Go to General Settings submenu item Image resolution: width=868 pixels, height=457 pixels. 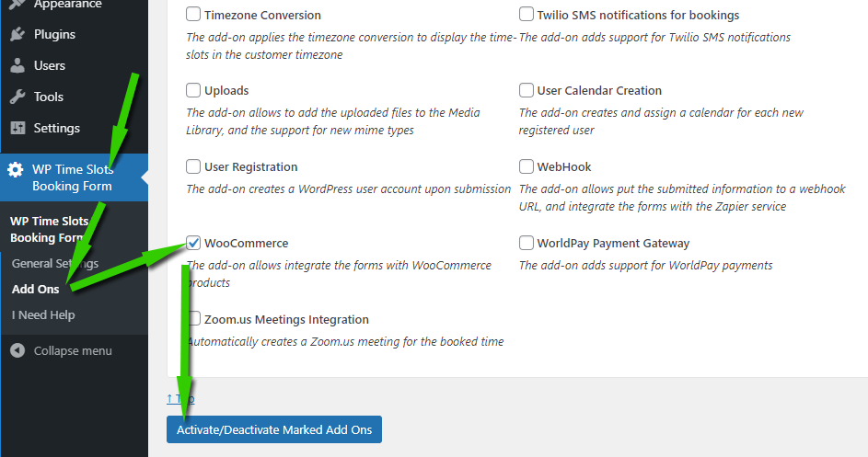click(54, 264)
